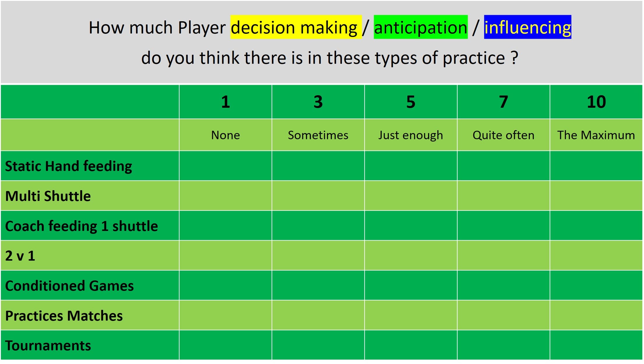Select the 'Conditioned Games' row label
644x364 pixels.
click(70, 286)
